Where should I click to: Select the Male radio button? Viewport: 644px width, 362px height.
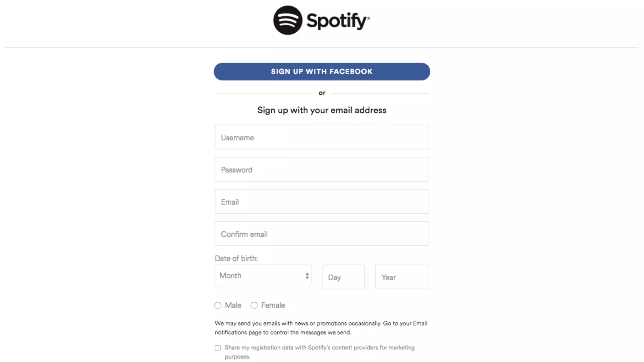[x=218, y=305]
